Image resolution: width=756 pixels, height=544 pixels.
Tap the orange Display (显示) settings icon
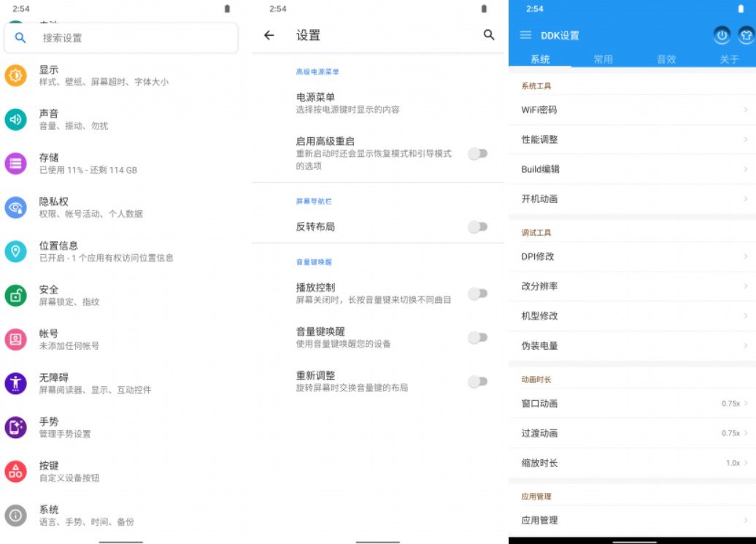click(16, 75)
